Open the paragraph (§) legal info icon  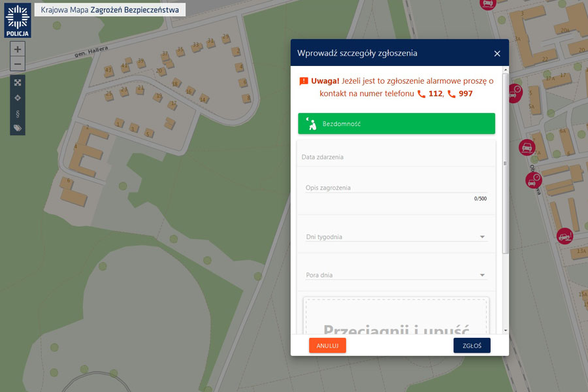pyautogui.click(x=18, y=113)
